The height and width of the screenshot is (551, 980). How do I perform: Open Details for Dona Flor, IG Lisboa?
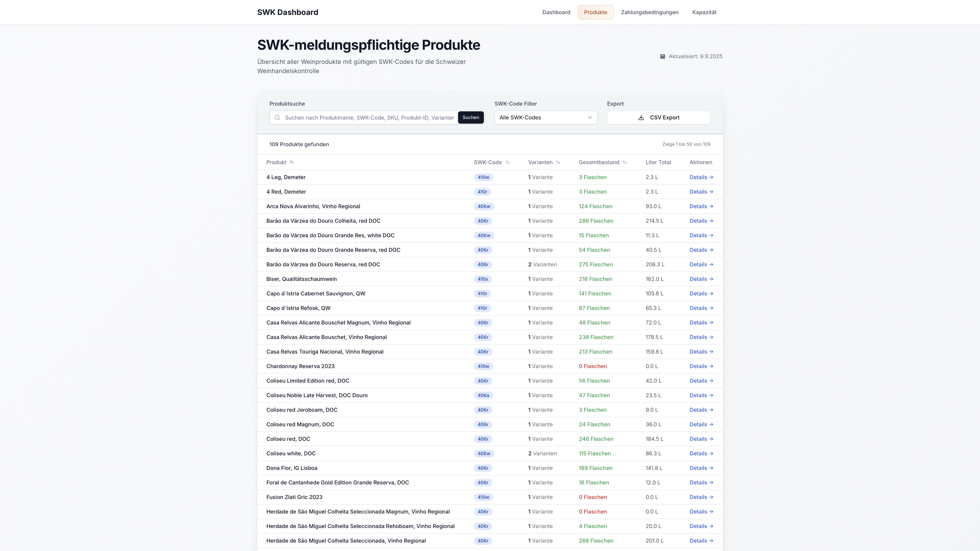coord(701,468)
